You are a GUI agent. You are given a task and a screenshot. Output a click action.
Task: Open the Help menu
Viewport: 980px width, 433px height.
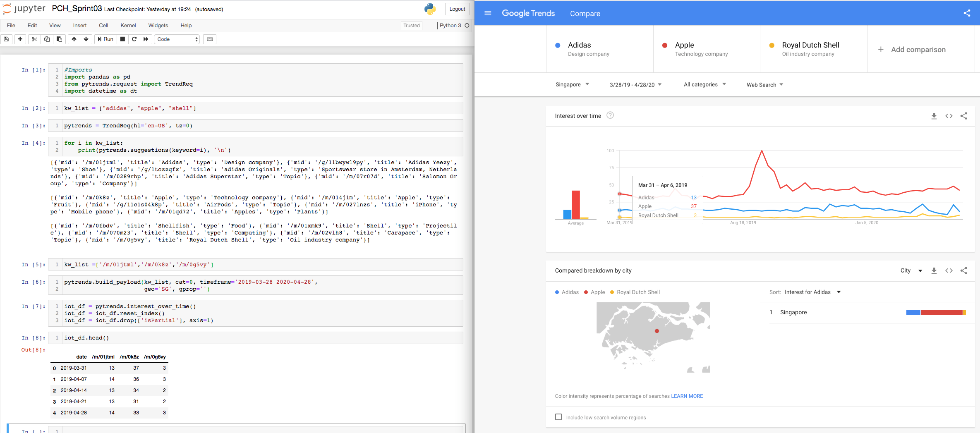pos(186,25)
